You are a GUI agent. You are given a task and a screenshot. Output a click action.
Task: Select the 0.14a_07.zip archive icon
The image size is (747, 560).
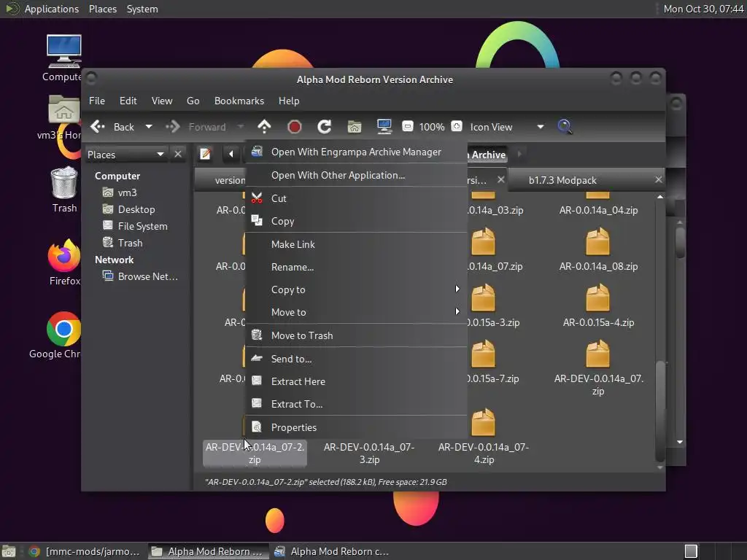tap(483, 242)
